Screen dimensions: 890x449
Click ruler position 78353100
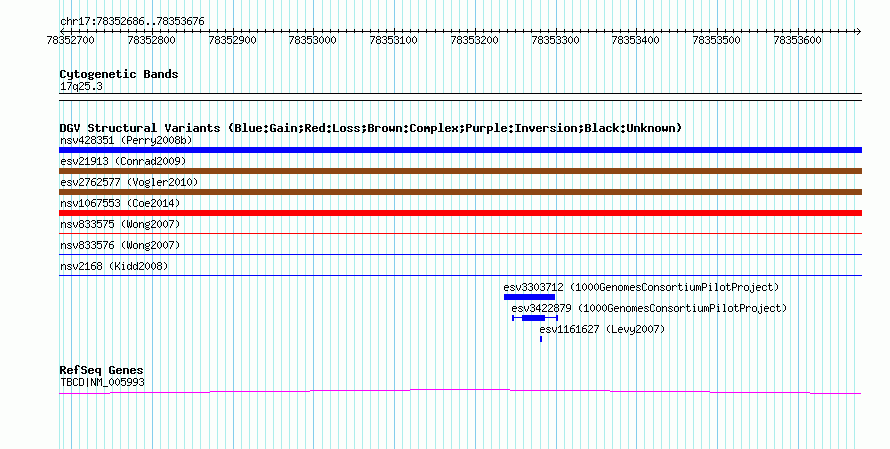pyautogui.click(x=393, y=40)
